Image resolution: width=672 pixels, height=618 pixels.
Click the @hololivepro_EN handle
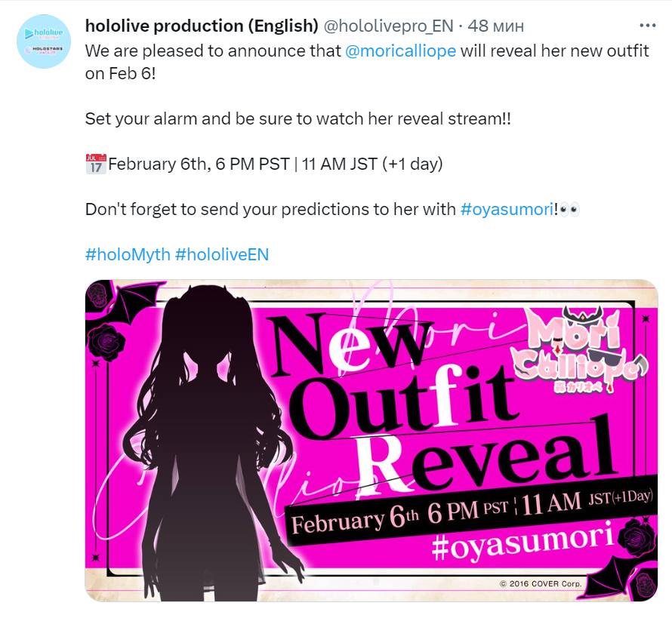pos(388,26)
